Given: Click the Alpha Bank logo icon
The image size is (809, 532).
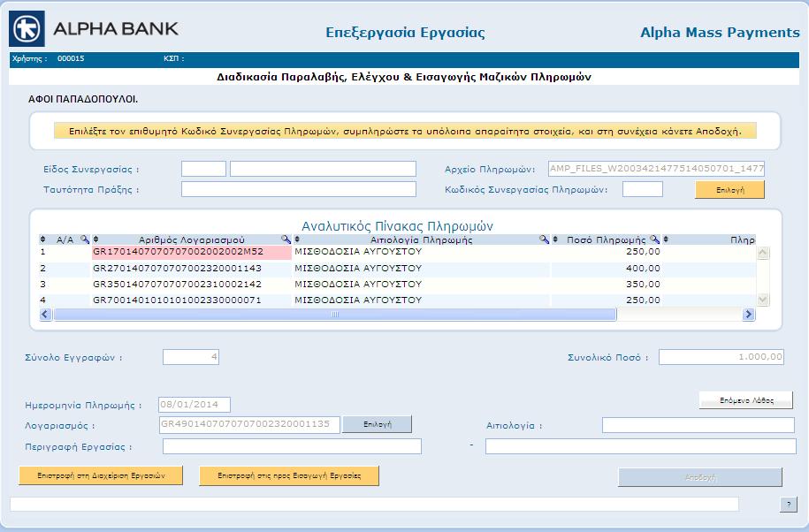Looking at the screenshot, I should tap(27, 29).
